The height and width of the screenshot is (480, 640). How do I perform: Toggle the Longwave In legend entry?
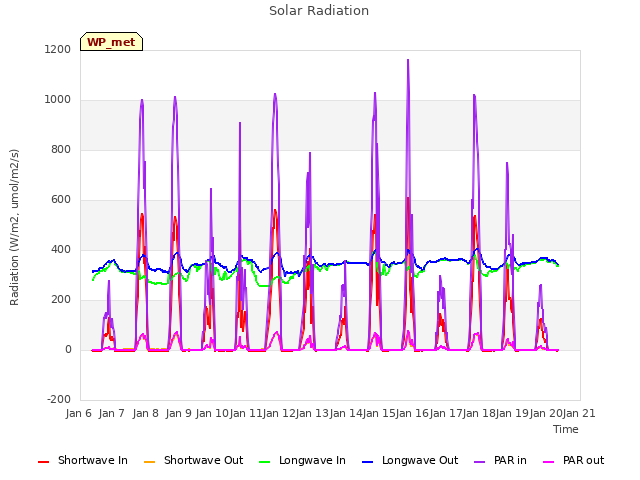click(x=302, y=460)
